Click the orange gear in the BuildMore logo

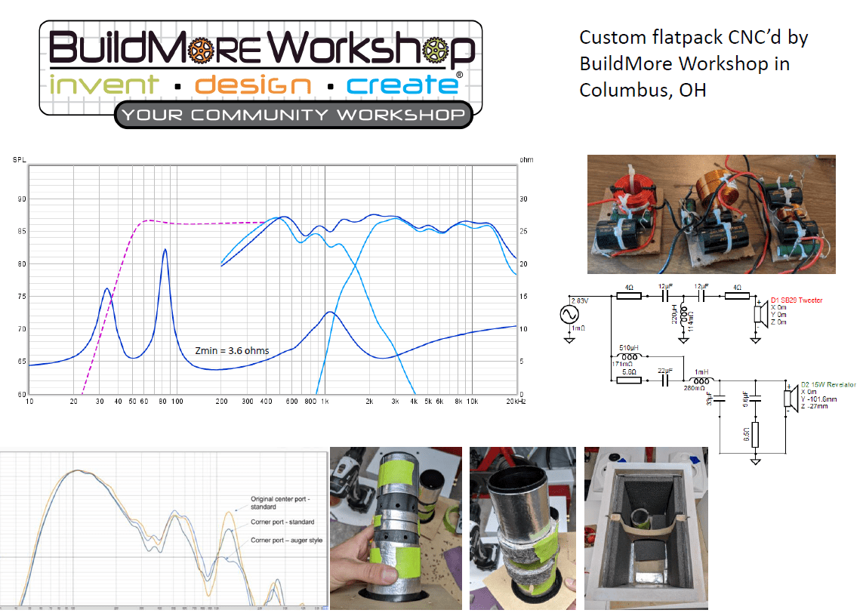pos(201,51)
